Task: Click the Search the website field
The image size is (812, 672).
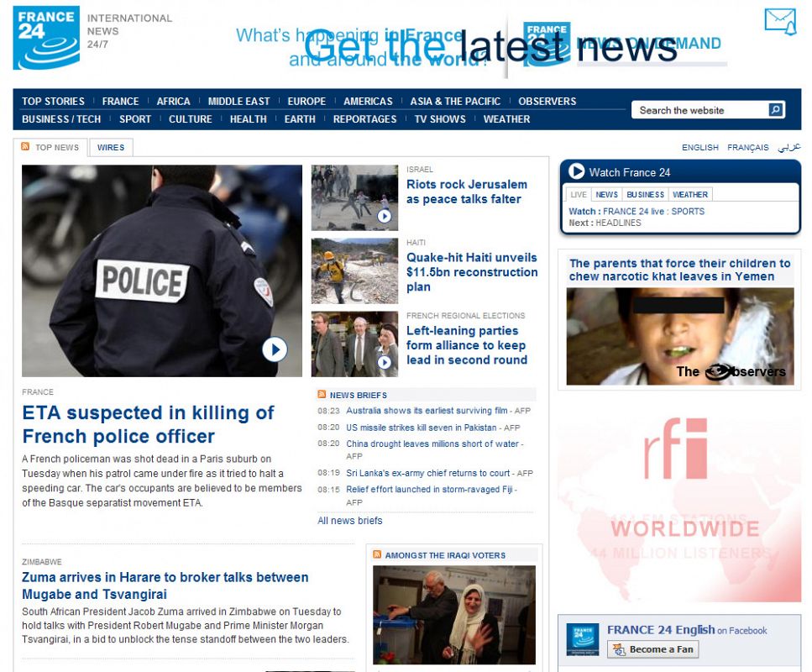Action: click(699, 110)
